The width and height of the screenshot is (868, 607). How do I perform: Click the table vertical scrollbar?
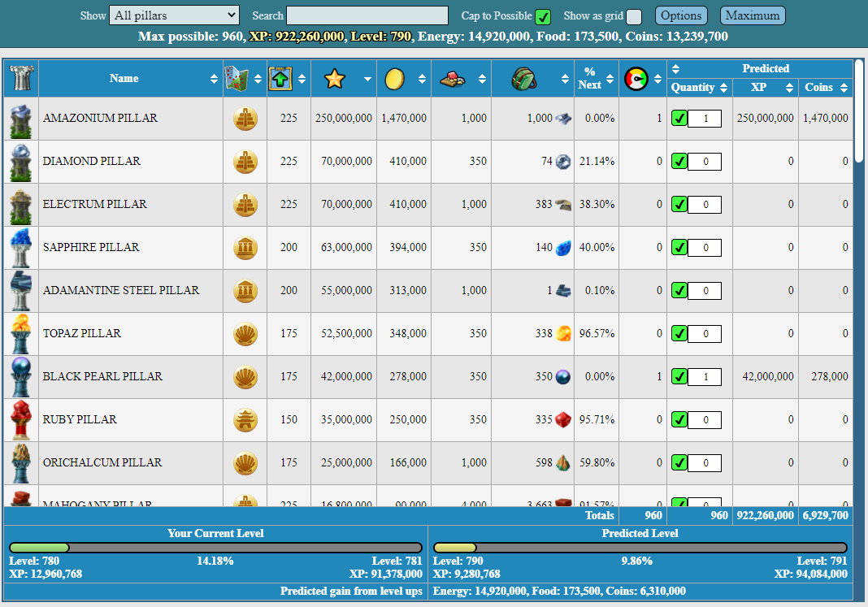pos(858,111)
